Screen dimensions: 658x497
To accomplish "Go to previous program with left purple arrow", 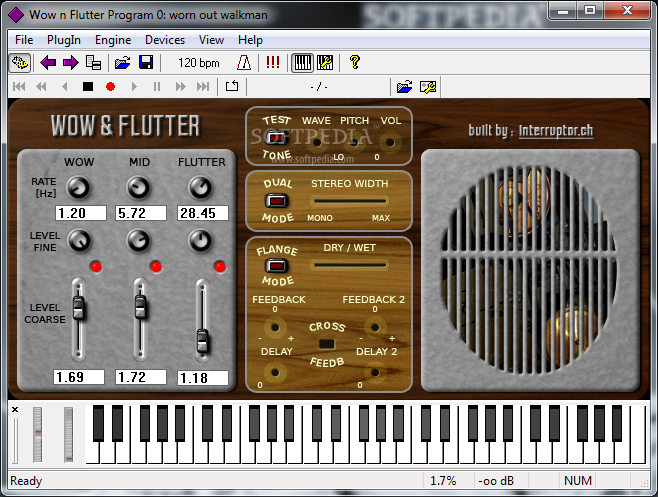I will [48, 63].
